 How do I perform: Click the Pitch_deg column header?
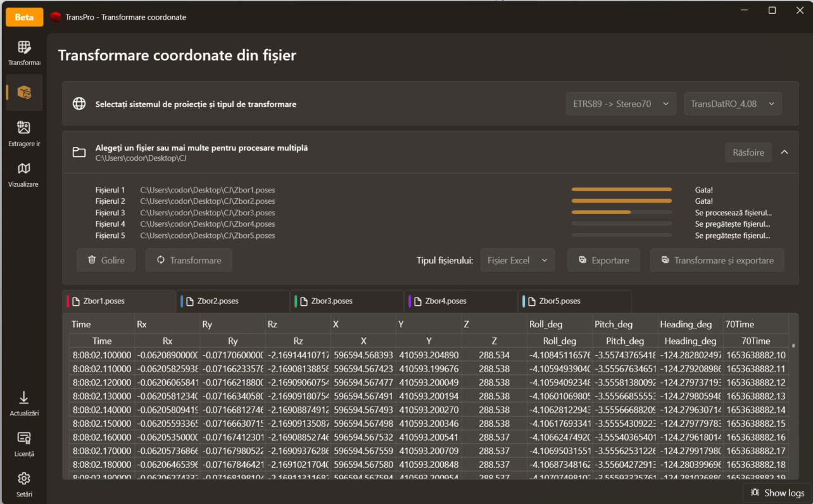[x=625, y=324]
